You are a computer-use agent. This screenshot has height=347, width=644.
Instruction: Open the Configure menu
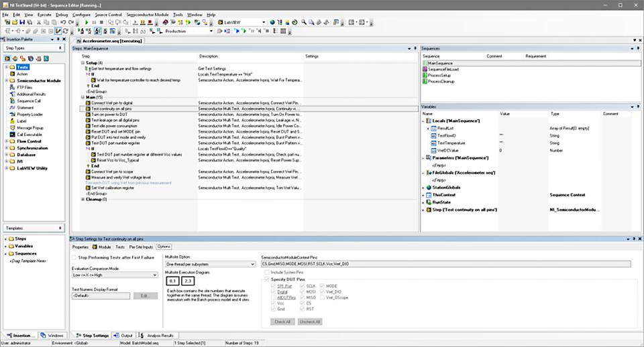81,14
